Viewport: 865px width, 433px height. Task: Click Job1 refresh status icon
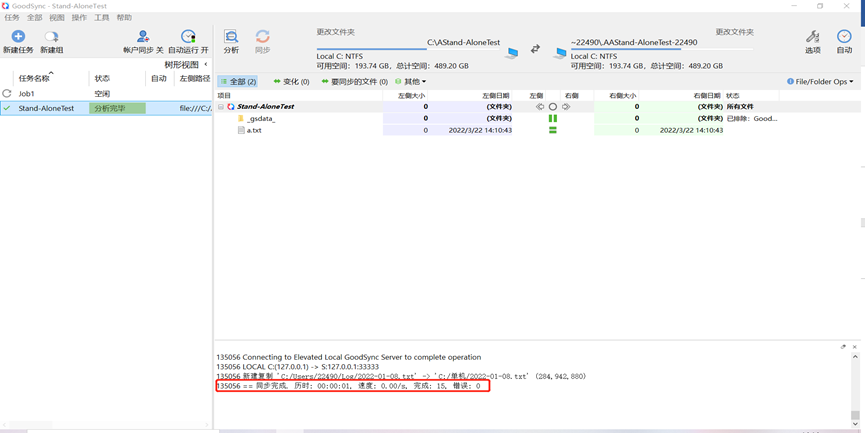[x=7, y=94]
